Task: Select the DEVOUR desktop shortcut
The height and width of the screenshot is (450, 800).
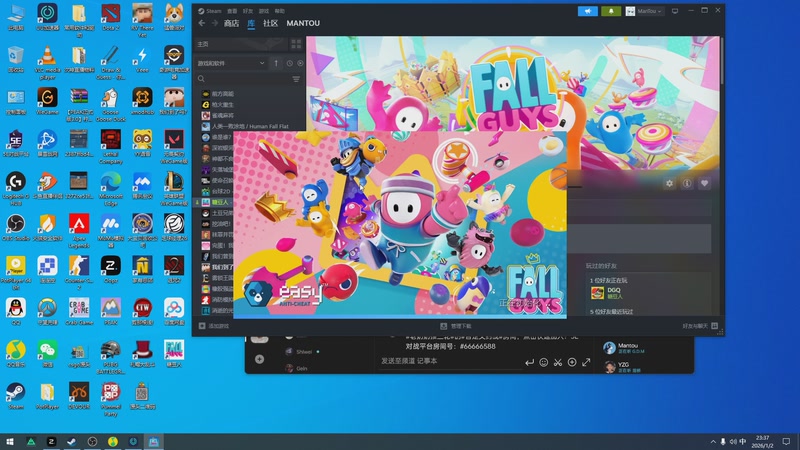Action: coord(79,396)
